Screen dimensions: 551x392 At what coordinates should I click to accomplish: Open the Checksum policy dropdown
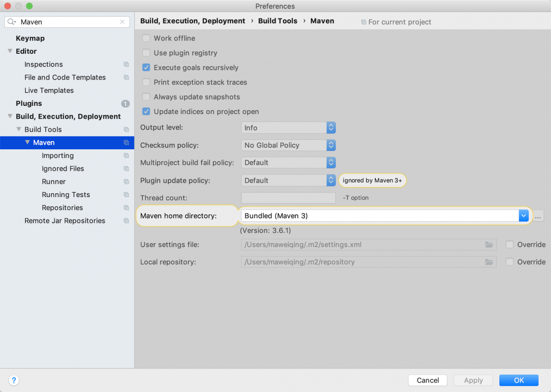pyautogui.click(x=288, y=145)
